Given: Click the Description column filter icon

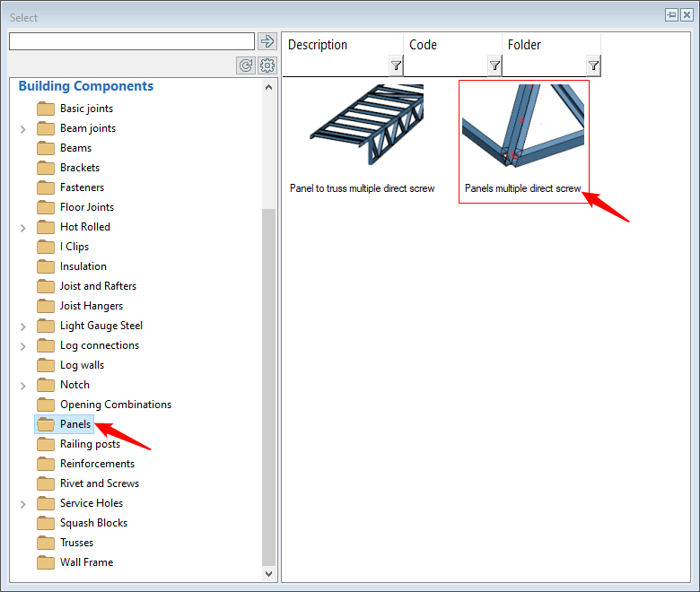Looking at the screenshot, I should [396, 65].
